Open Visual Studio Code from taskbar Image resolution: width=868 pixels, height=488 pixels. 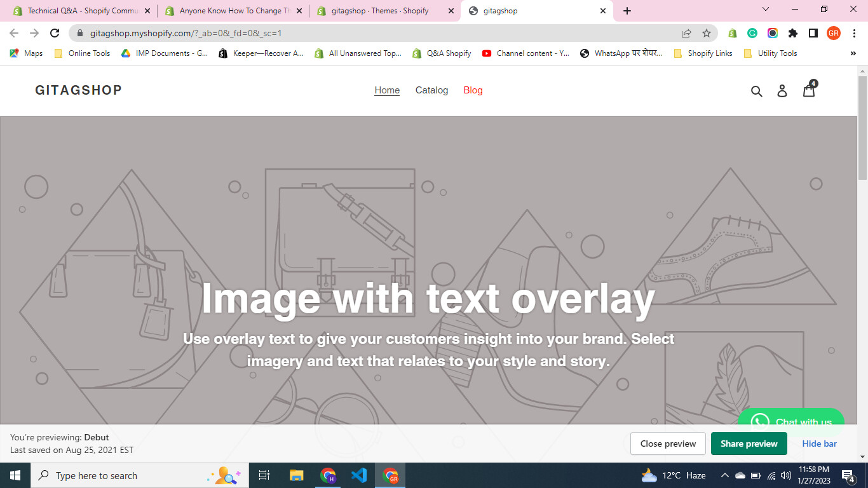pos(358,475)
